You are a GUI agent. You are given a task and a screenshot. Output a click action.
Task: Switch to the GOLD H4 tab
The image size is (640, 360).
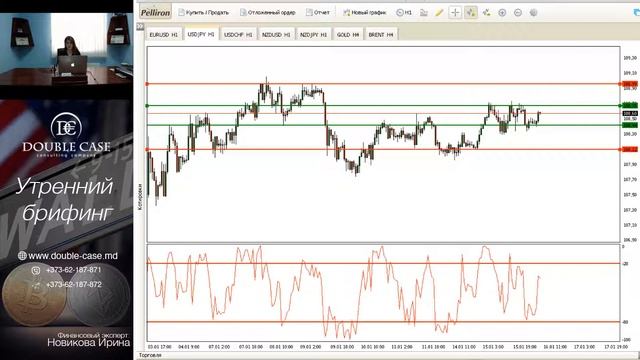[x=348, y=35]
